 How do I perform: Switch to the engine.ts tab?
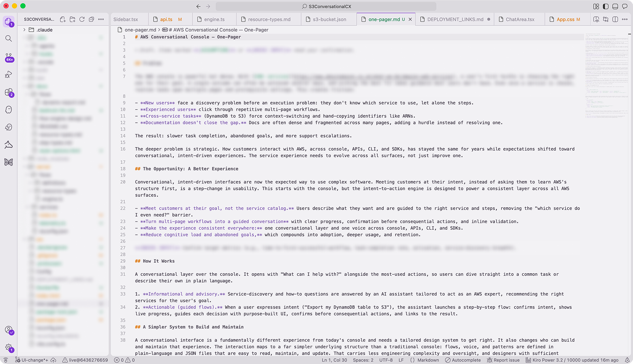[214, 19]
